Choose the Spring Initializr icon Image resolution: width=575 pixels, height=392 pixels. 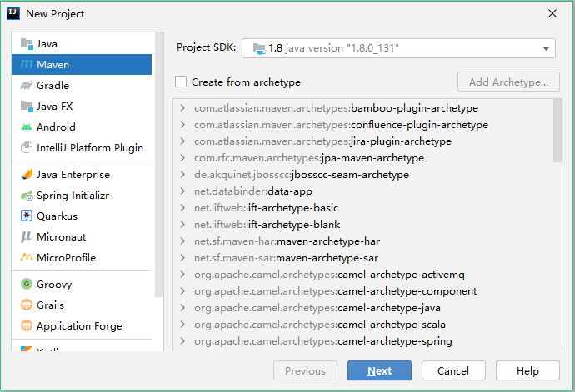click(x=27, y=196)
